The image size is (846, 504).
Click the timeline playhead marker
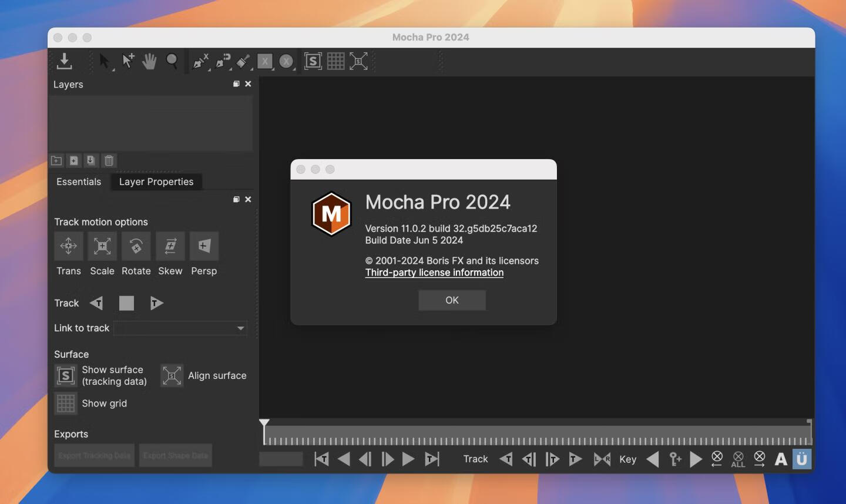tap(264, 423)
